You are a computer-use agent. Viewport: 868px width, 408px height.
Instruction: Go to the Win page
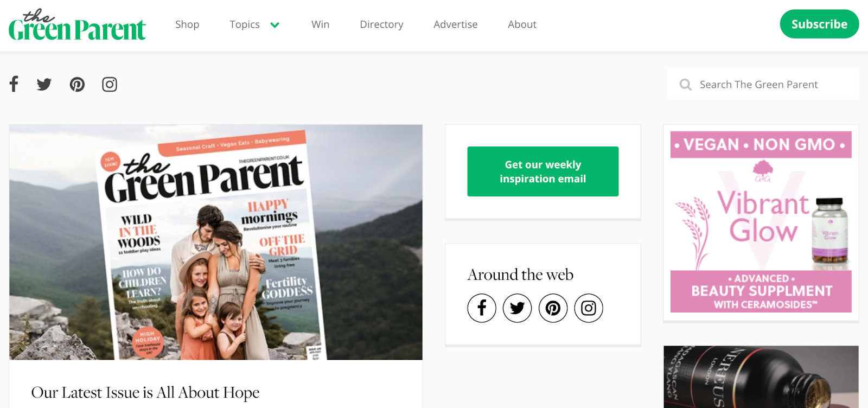(320, 24)
